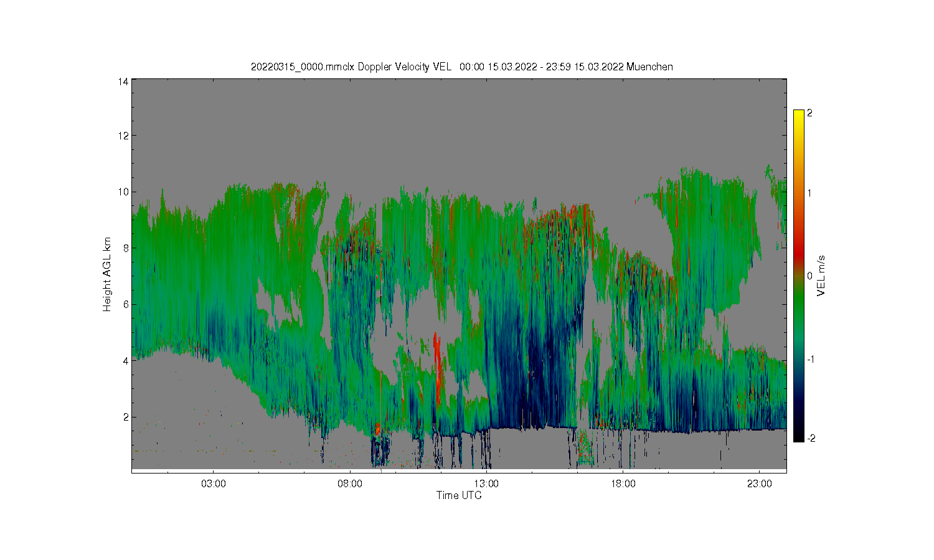Image resolution: width=934 pixels, height=560 pixels.
Task: Click the height tick label 6
Action: tap(126, 304)
